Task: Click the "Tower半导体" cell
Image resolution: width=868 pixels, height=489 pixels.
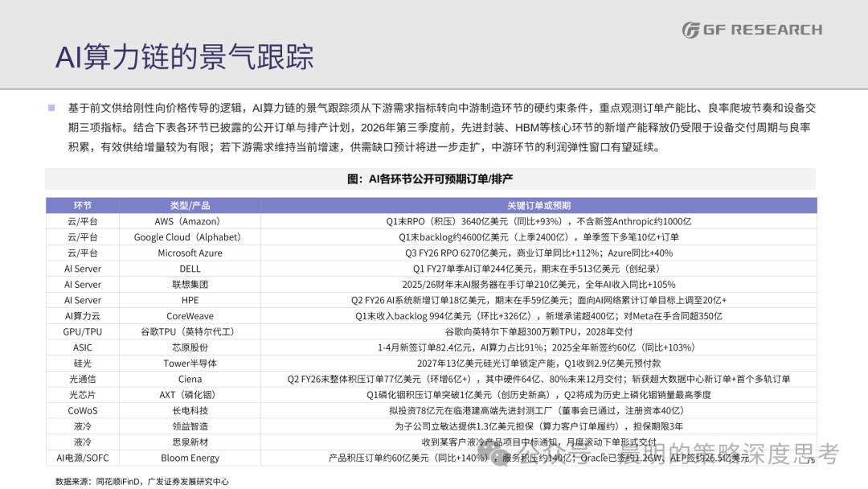Action: (190, 364)
